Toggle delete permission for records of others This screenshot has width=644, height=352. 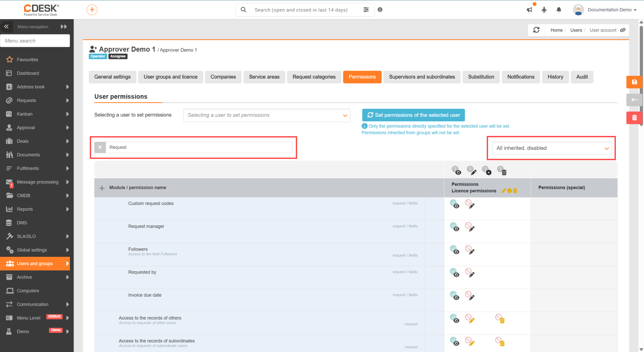click(x=500, y=319)
